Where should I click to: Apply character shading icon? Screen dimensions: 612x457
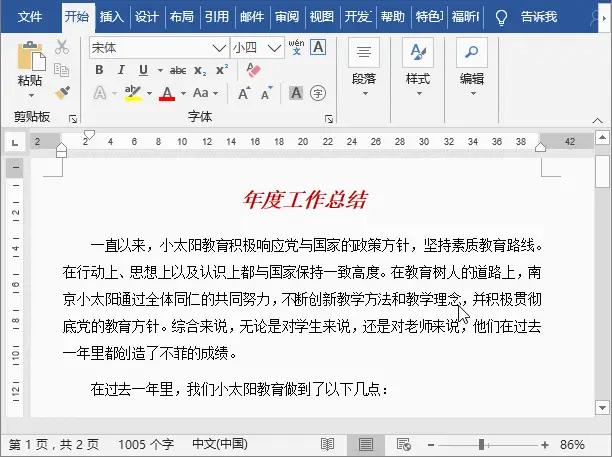click(296, 93)
